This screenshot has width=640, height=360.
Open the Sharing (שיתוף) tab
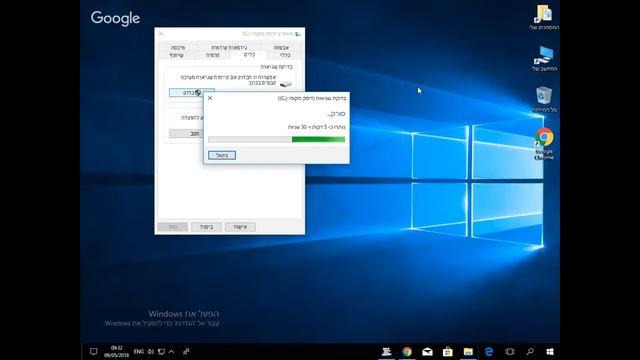pyautogui.click(x=176, y=55)
